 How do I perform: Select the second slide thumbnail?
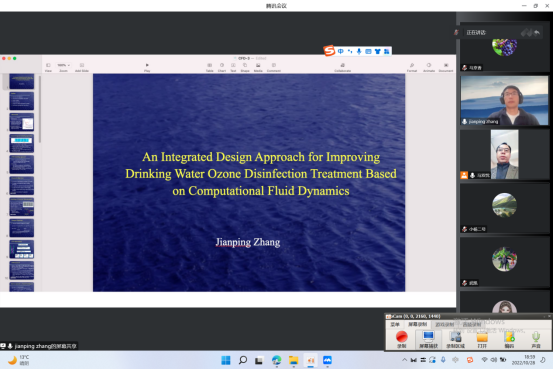(22, 101)
